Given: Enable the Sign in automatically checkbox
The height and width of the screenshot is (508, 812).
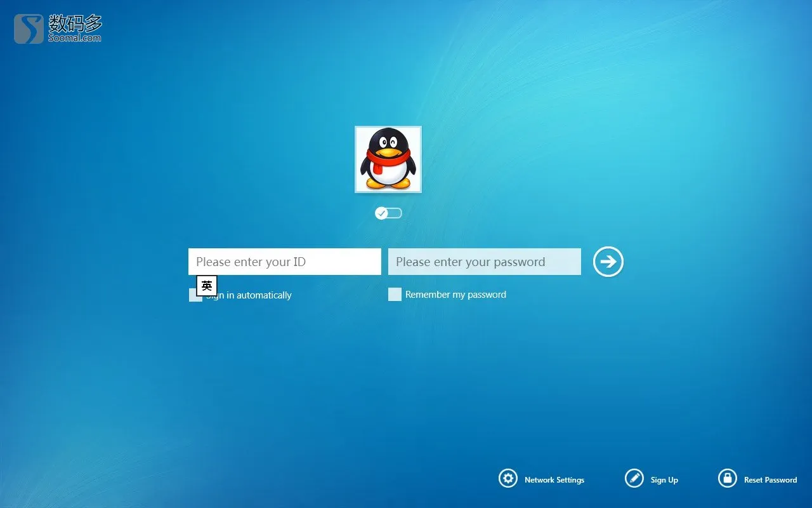Looking at the screenshot, I should 195,295.
